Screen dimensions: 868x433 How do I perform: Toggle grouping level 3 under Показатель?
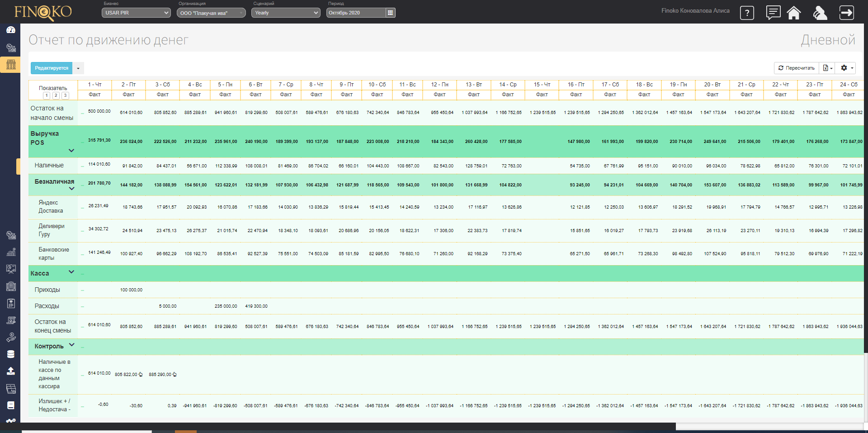click(x=65, y=95)
